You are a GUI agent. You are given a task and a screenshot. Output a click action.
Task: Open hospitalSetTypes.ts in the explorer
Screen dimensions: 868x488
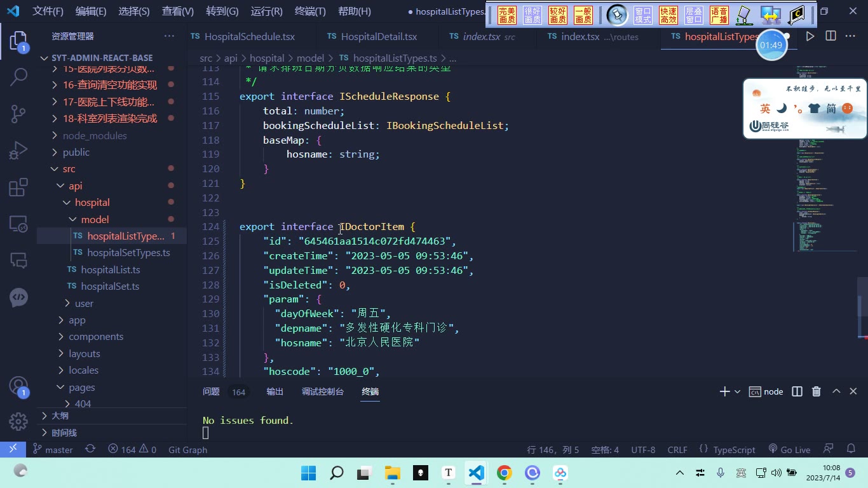pos(128,253)
